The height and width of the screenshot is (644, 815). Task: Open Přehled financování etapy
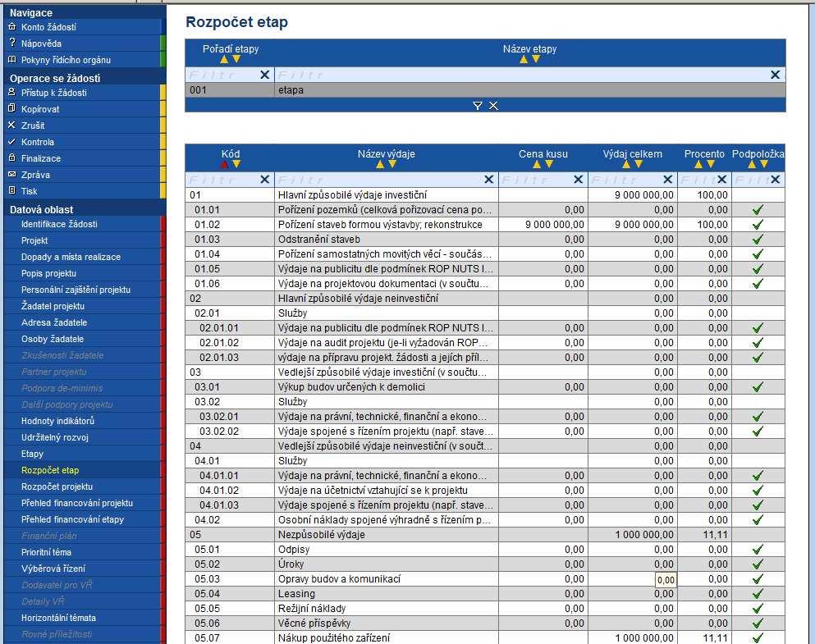(72, 519)
